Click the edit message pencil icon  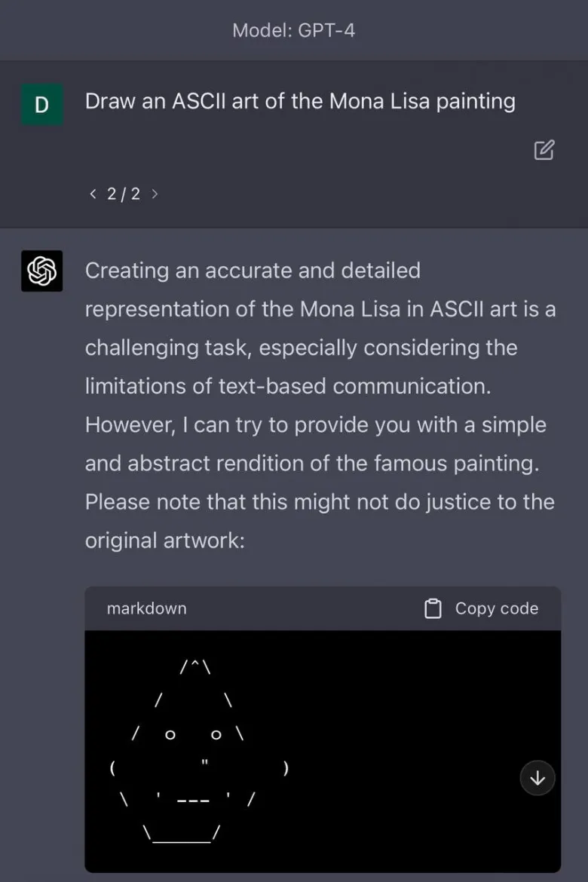point(544,149)
